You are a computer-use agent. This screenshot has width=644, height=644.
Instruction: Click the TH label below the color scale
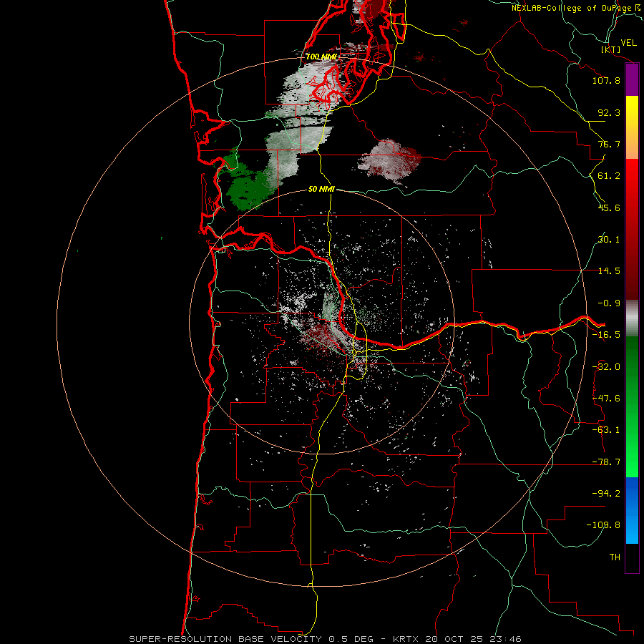[615, 557]
